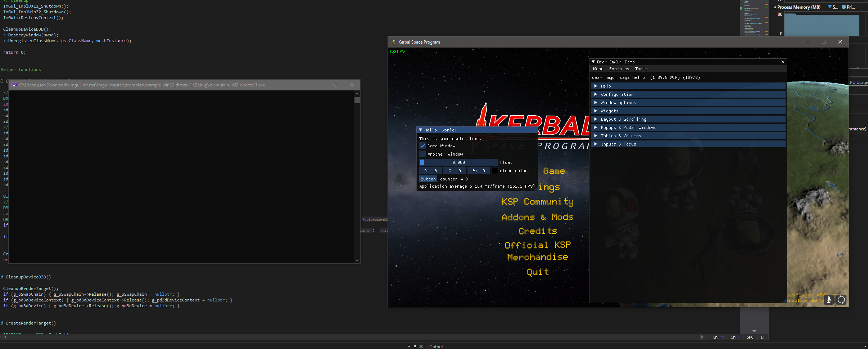This screenshot has width=868, height=349.
Task: Click the Output panel tab label
Action: tap(436, 346)
